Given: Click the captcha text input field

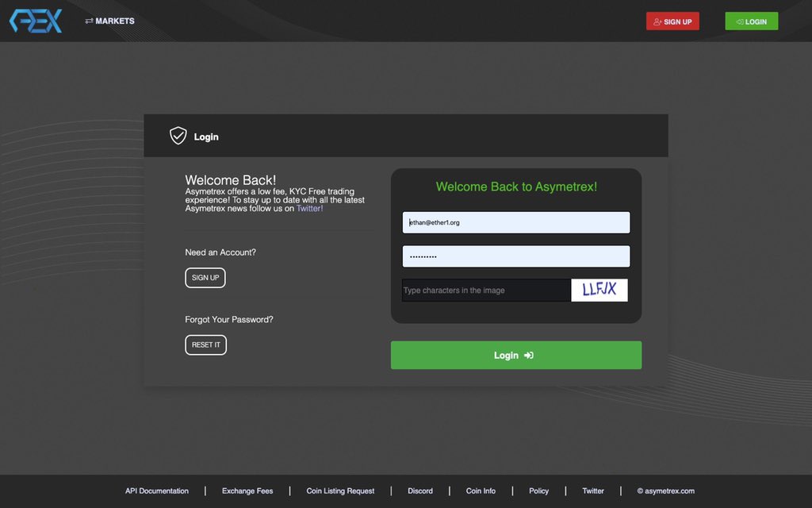Looking at the screenshot, I should [486, 291].
